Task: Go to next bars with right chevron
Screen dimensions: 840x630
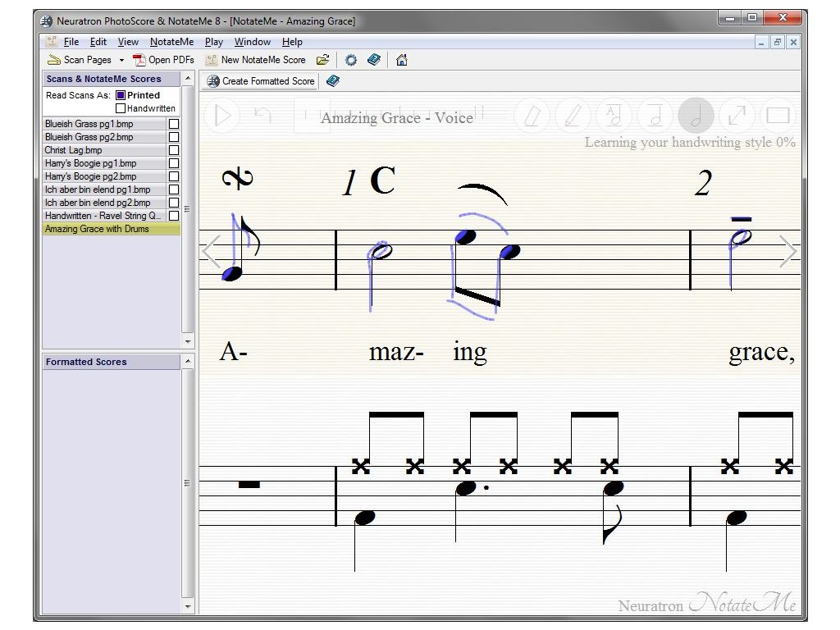Action: click(788, 251)
